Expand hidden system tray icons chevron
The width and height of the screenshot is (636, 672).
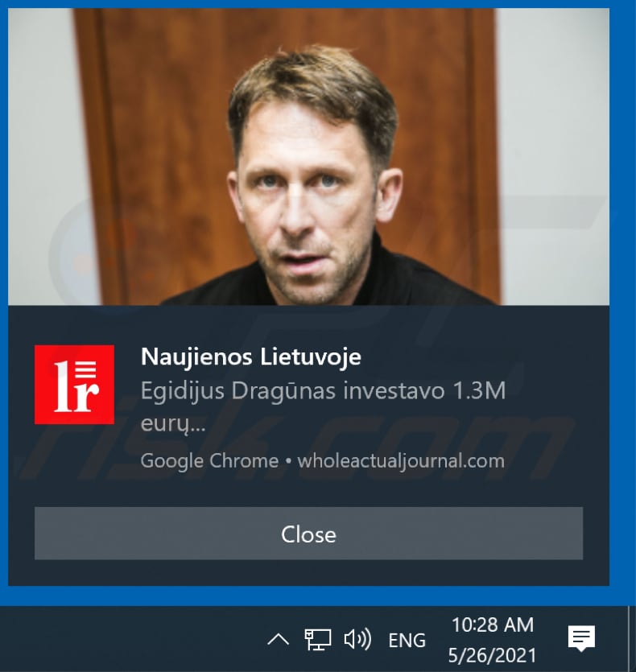pyautogui.click(x=279, y=640)
